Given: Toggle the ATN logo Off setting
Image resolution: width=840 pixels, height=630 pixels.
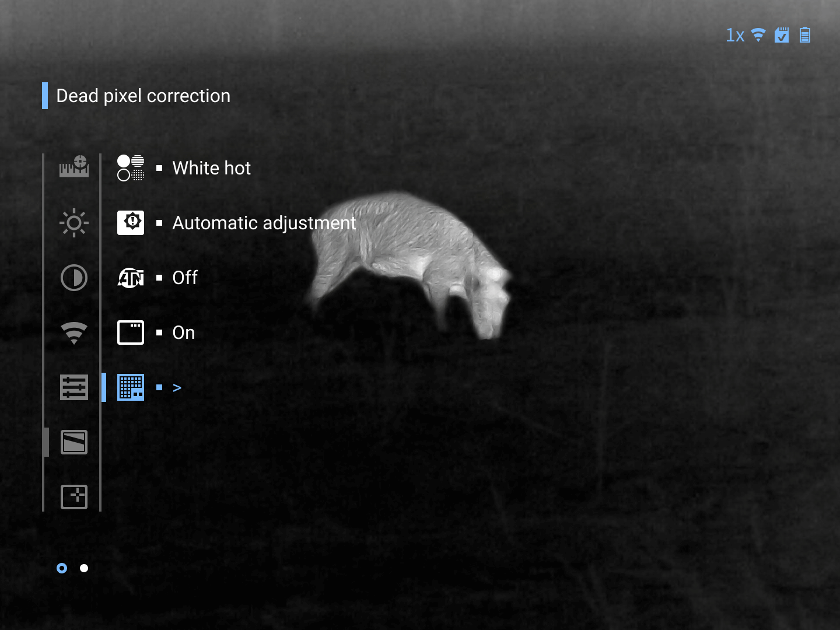Looking at the screenshot, I should pos(185,278).
